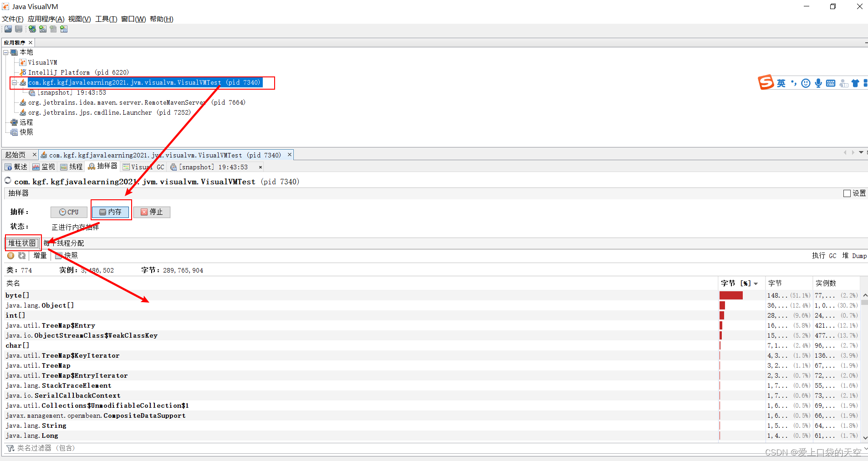Click Add Remote Host toolbar icon
Image resolution: width=868 pixels, height=461 pixels.
tap(32, 29)
